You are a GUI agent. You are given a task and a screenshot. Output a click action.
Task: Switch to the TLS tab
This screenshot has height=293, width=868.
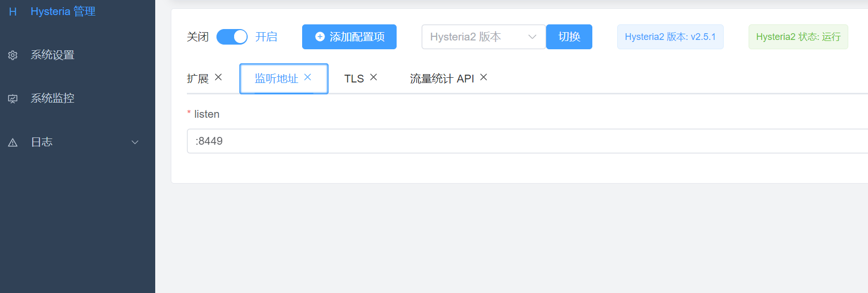354,79
